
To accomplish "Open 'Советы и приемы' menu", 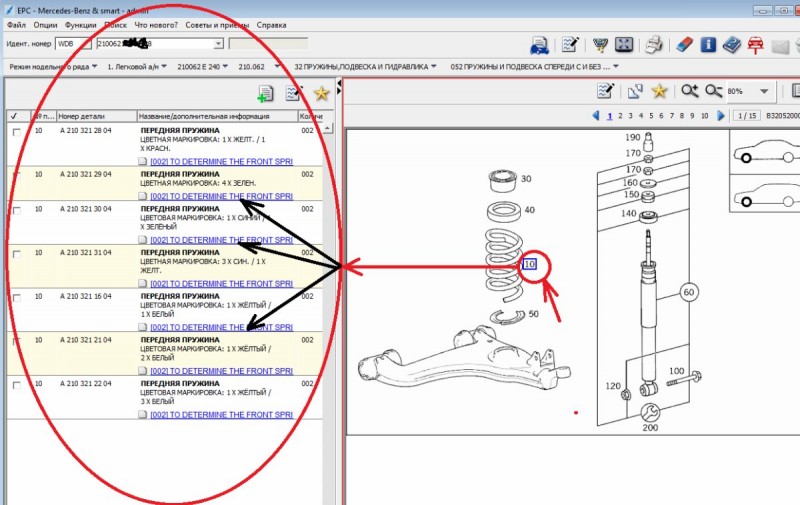I will 217,25.
